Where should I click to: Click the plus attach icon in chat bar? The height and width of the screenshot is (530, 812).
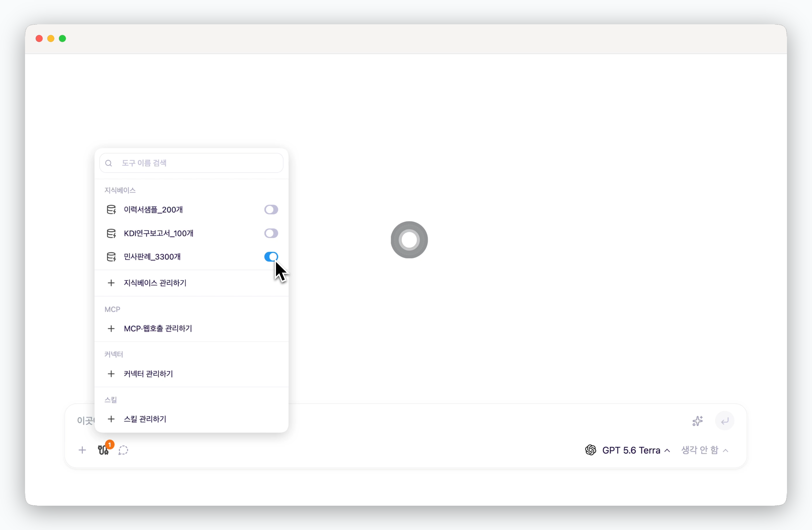click(82, 450)
